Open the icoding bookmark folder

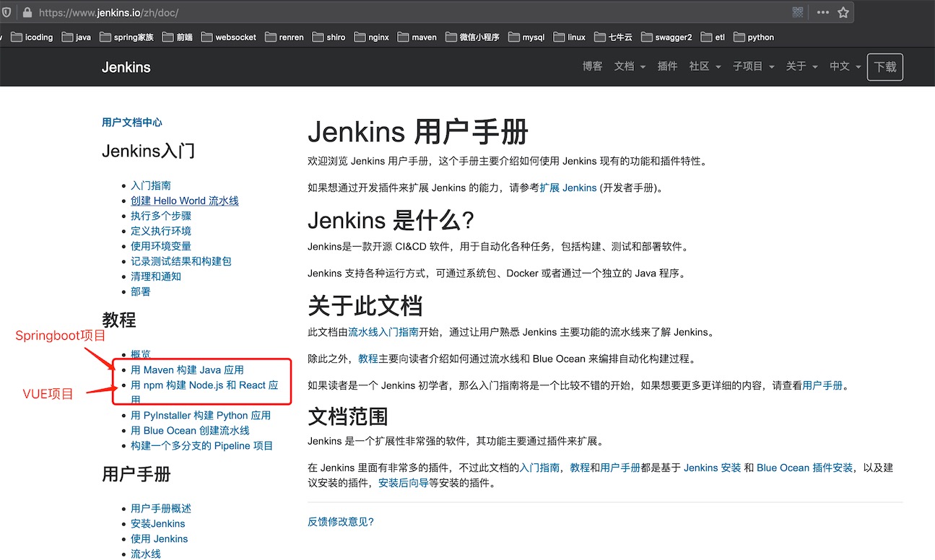click(x=32, y=37)
